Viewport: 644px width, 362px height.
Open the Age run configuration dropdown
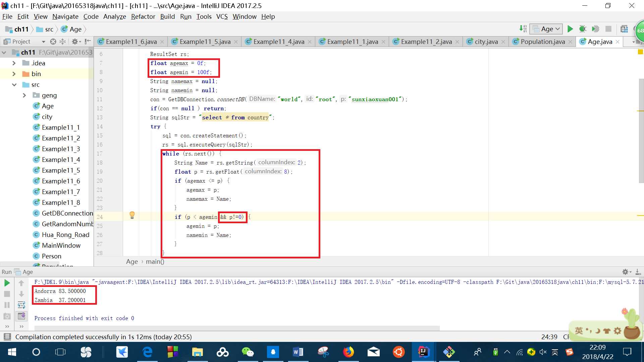pos(546,29)
